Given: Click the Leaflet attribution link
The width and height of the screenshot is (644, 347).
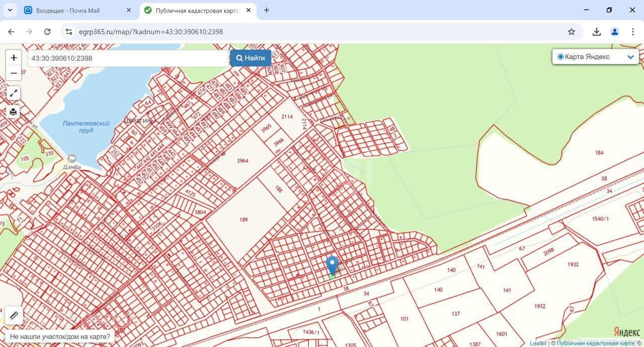Looking at the screenshot, I should 538,343.
